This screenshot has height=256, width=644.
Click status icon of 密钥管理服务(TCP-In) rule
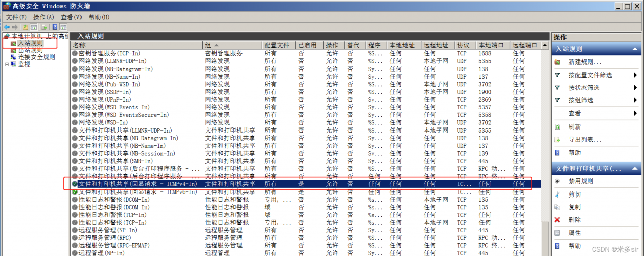tap(75, 53)
